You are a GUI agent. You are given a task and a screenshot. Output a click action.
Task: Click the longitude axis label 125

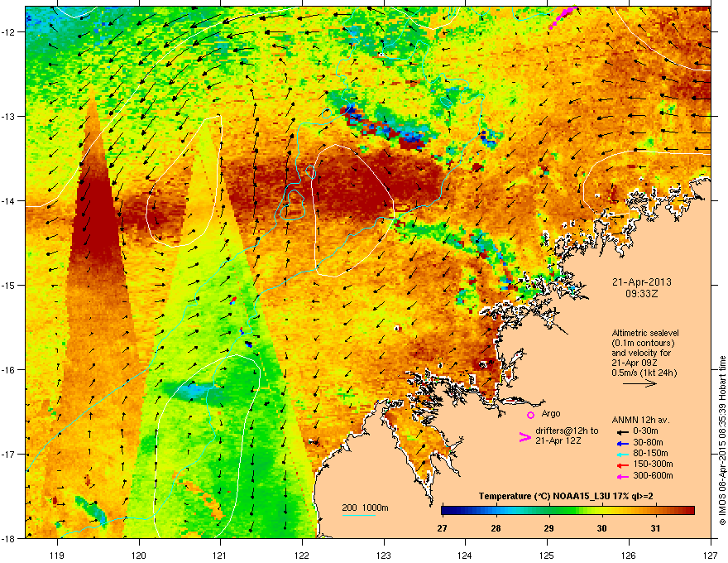547,555
